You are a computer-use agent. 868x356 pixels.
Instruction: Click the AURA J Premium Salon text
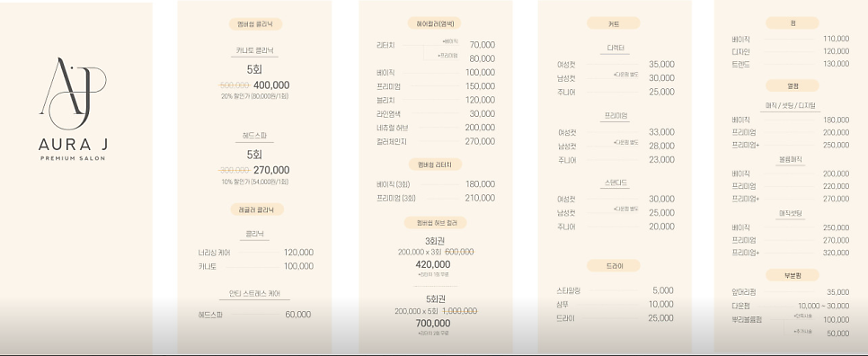pyautogui.click(x=73, y=150)
